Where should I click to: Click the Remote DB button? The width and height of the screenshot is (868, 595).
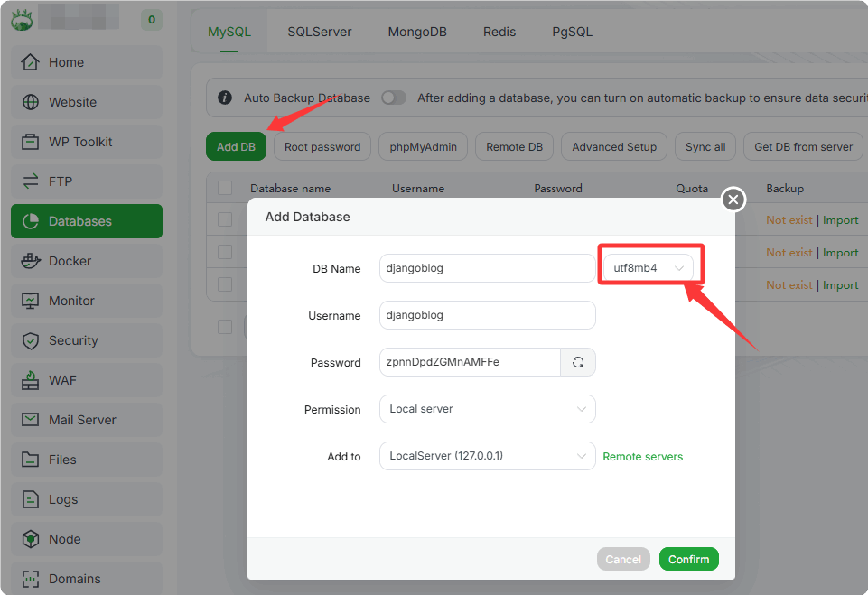[x=514, y=146]
